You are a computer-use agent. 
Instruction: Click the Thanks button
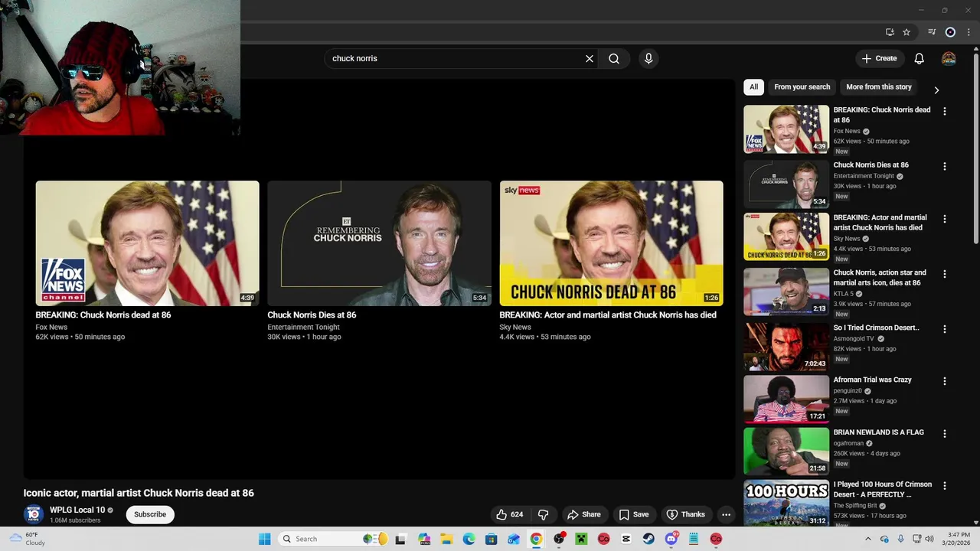click(x=685, y=514)
